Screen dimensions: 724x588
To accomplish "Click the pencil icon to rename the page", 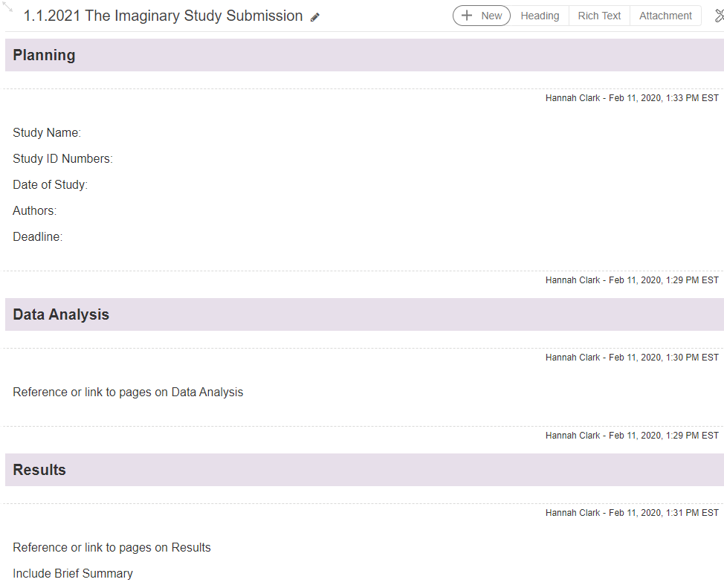I will pyautogui.click(x=315, y=17).
